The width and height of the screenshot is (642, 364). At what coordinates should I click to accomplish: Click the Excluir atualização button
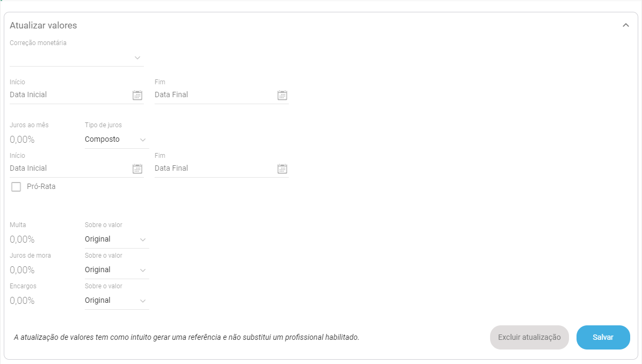pos(529,337)
